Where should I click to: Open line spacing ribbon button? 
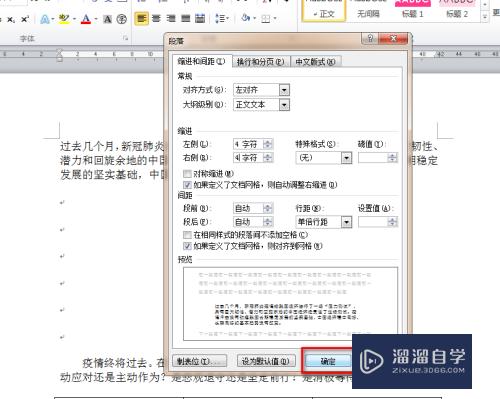pos(222,18)
